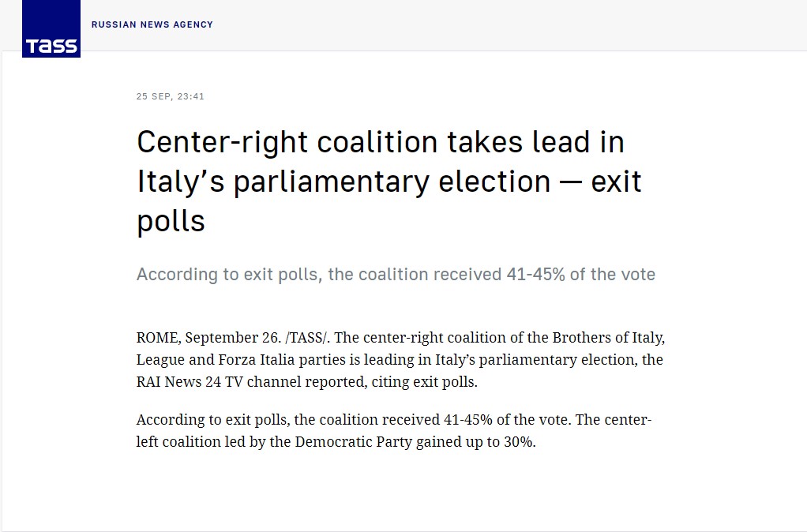Click the RUSSIAN NEWS AGENCY tagline
807x532 pixels.
(152, 24)
